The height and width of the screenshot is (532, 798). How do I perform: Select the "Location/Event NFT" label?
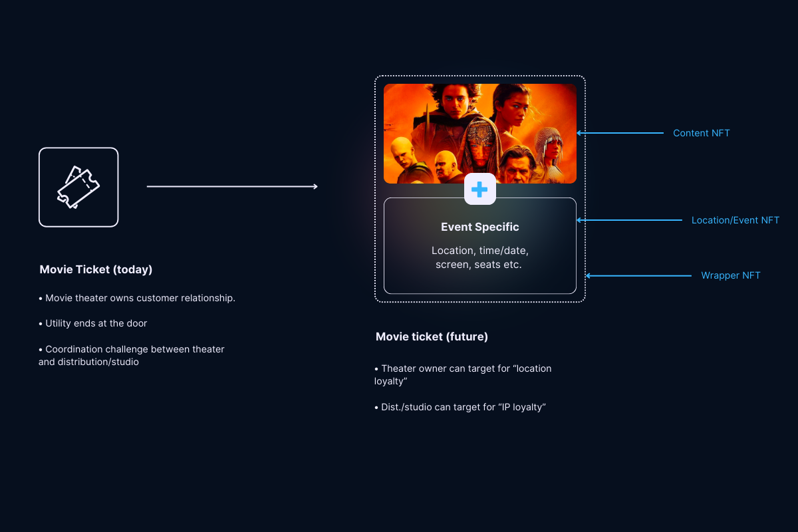point(735,220)
